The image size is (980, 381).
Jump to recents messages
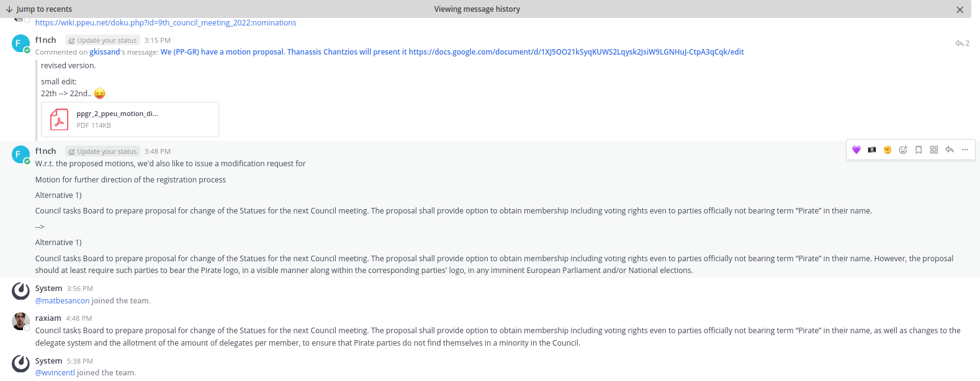click(x=38, y=9)
